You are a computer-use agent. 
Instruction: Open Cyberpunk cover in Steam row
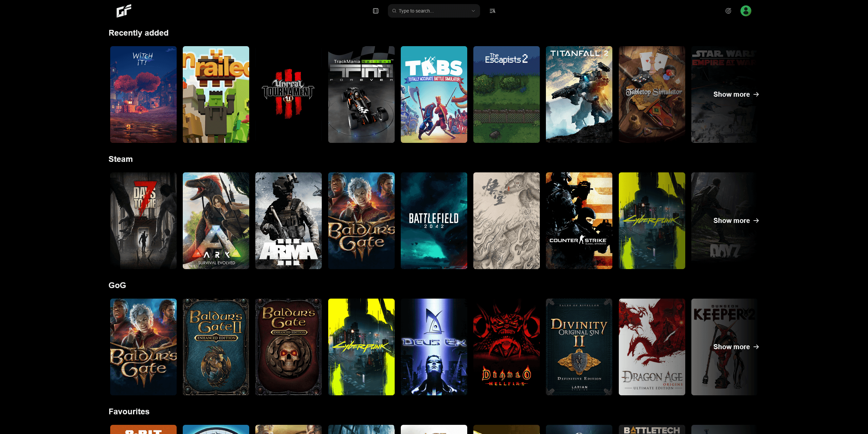pos(652,221)
